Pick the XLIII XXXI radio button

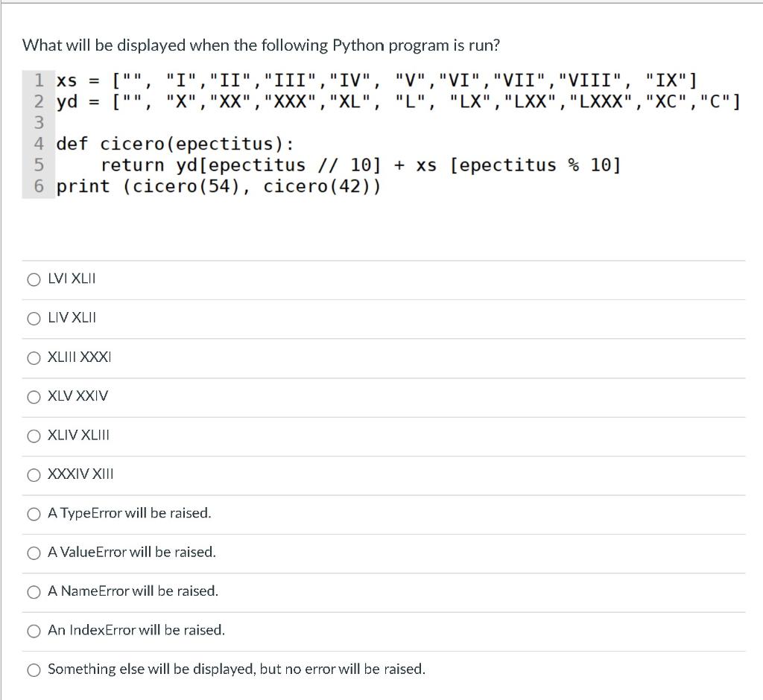pos(34,358)
